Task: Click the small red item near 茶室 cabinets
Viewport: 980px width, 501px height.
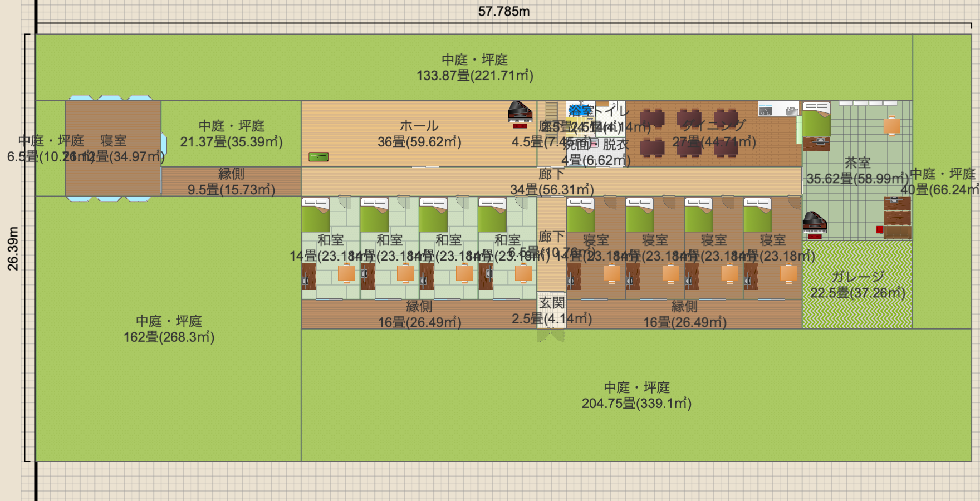Action: click(879, 229)
